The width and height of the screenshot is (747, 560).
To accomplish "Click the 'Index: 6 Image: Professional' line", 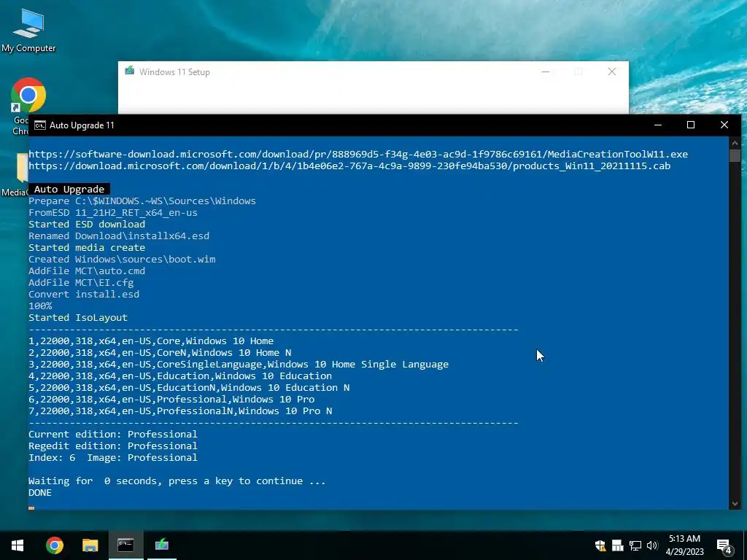I will [113, 457].
